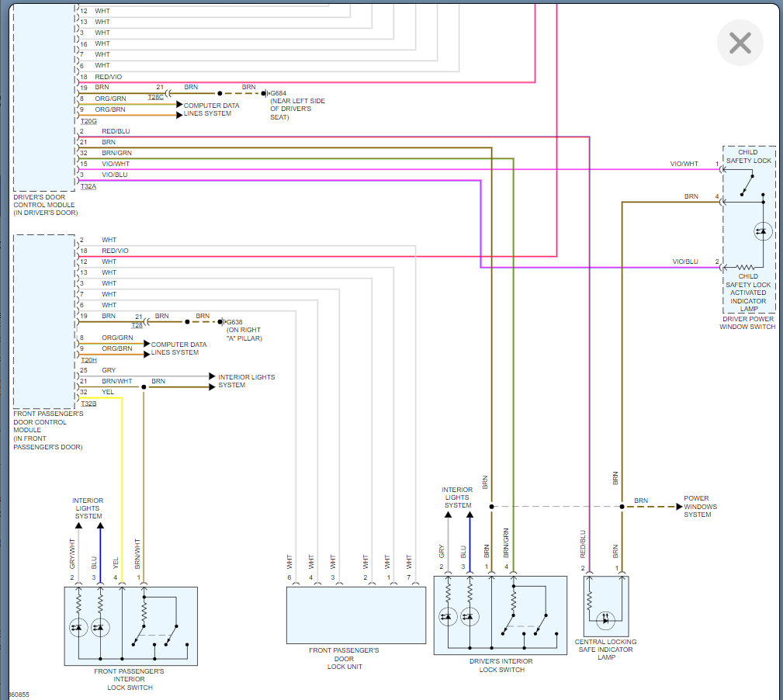Click Front Passenger's Interior Lock Switch label

tap(130, 679)
